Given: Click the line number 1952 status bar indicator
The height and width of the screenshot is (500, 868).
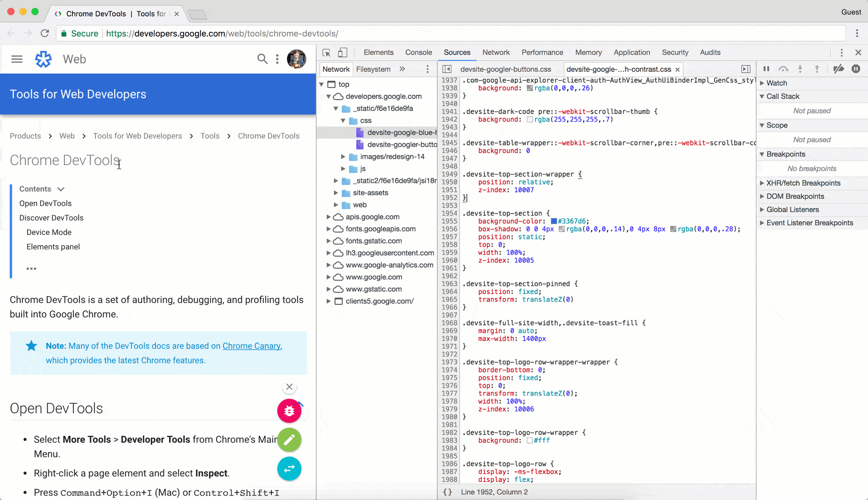Looking at the screenshot, I should (x=495, y=492).
